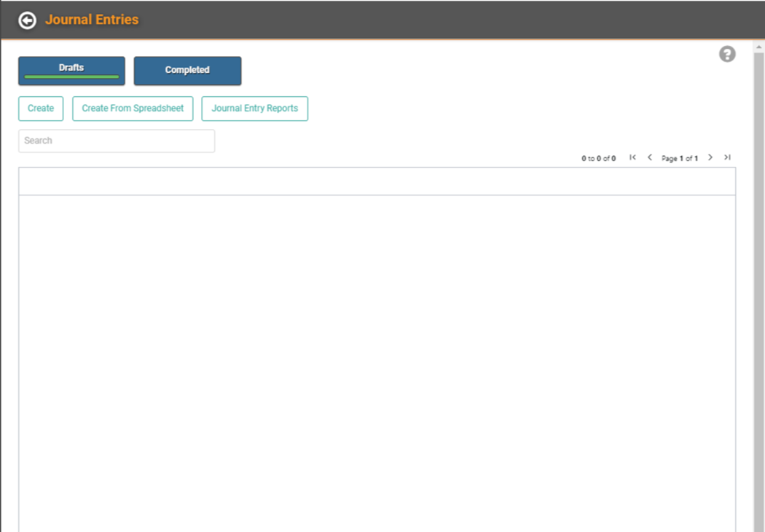
Task: Click the vertical scrollbar track
Action: [x=758, y=292]
